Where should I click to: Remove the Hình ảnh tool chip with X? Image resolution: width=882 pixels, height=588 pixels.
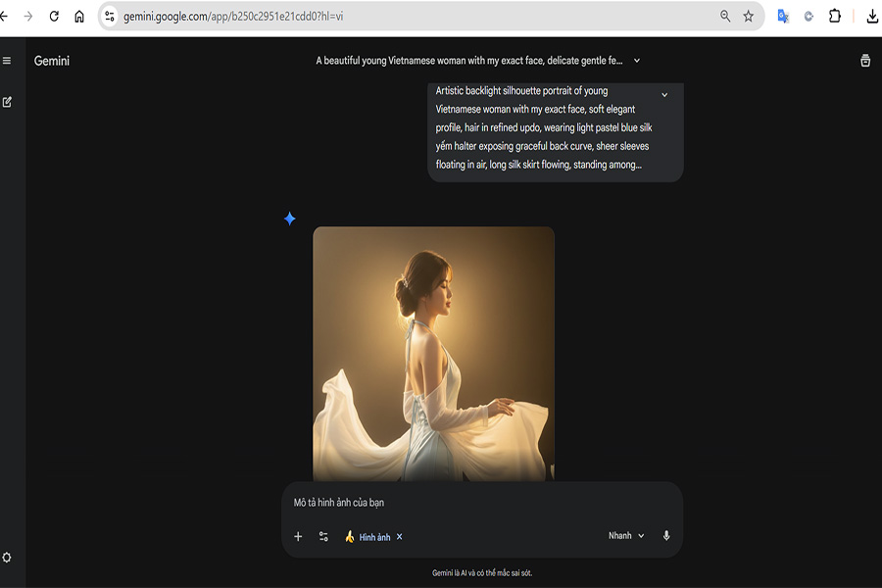tap(400, 537)
